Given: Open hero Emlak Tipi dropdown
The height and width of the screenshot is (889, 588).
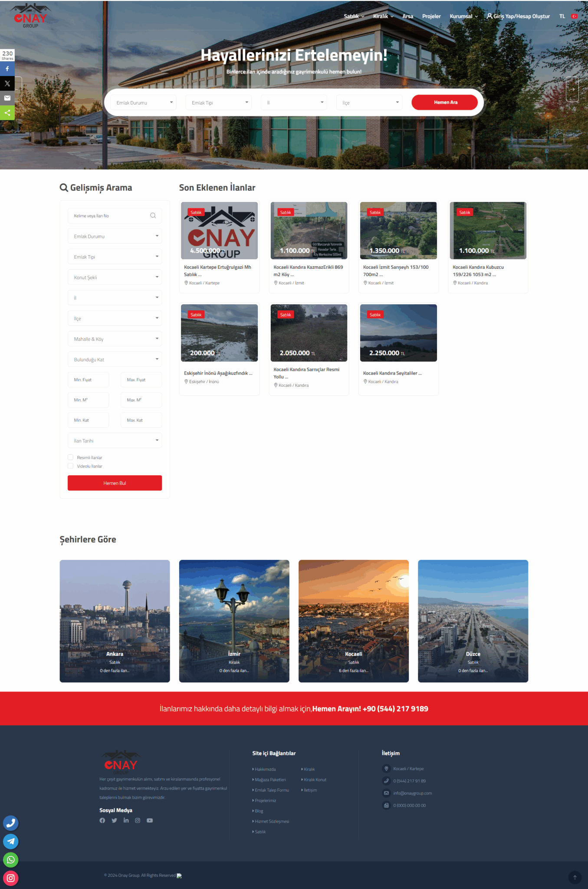Looking at the screenshot, I should (219, 102).
